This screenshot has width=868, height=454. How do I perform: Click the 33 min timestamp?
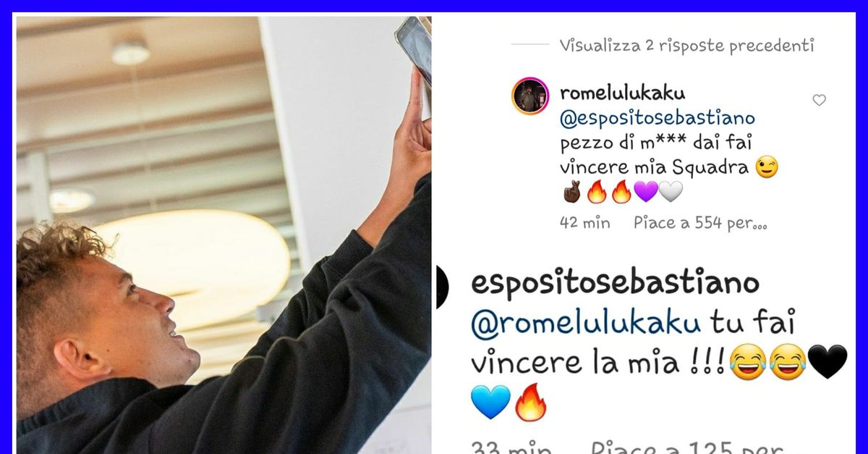[511, 447]
